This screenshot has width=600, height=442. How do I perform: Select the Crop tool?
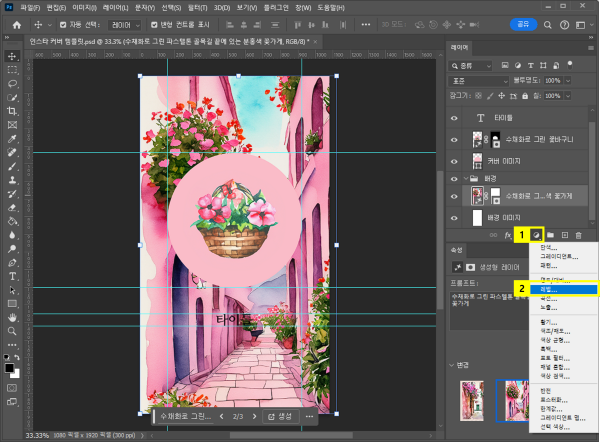coord(12,111)
